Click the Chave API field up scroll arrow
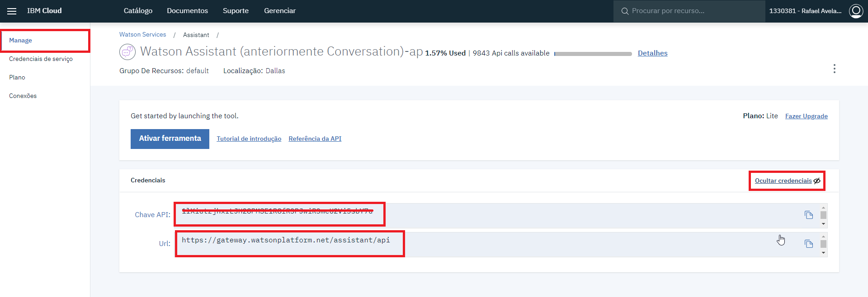Viewport: 868px width, 297px height. pyautogui.click(x=823, y=207)
